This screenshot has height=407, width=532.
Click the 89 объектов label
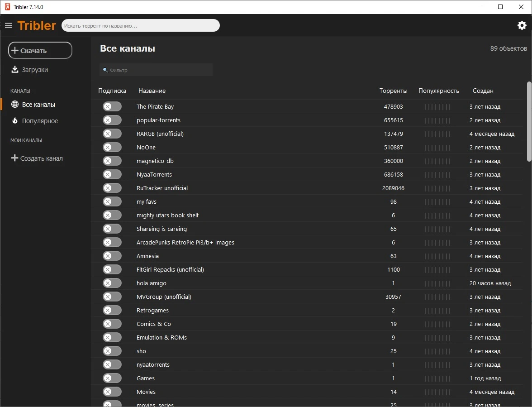click(508, 48)
